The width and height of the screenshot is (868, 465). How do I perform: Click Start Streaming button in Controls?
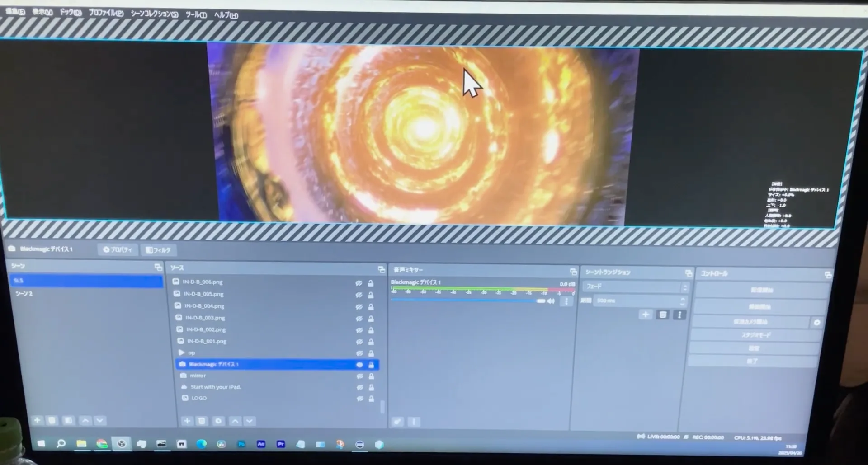click(x=762, y=290)
